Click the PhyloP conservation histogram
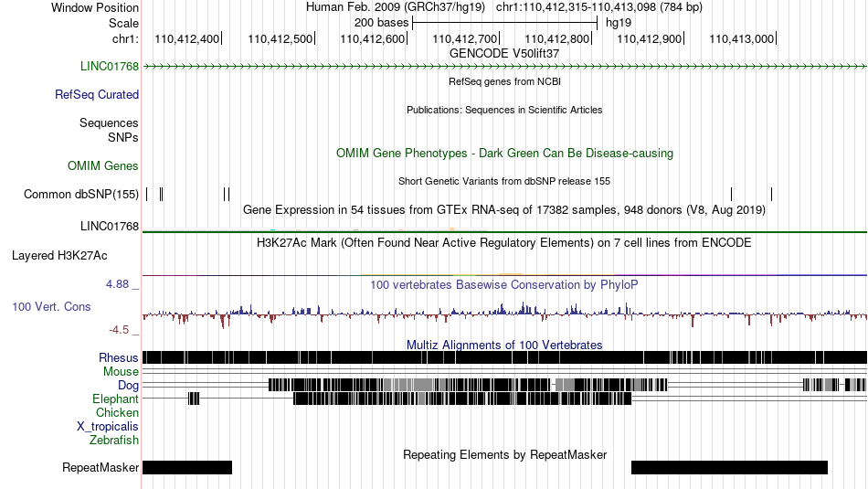868x489 pixels. click(504, 314)
